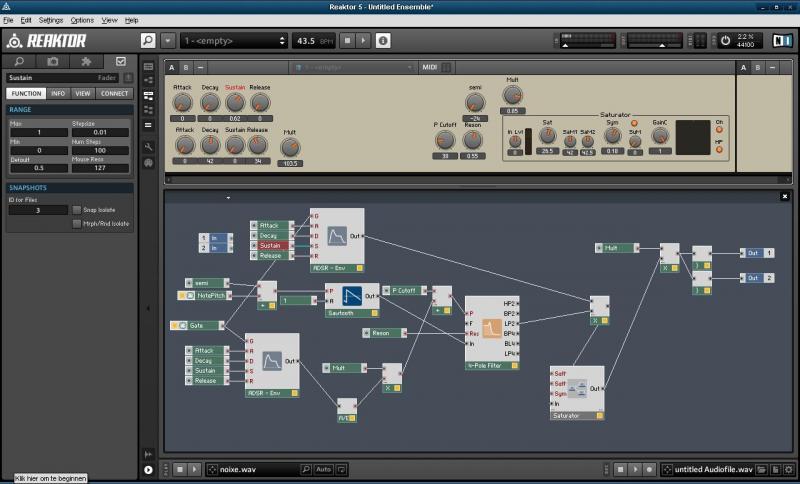The height and width of the screenshot is (484, 800).
Task: Open the snapshots camera tab in sidebar
Action: [x=53, y=61]
